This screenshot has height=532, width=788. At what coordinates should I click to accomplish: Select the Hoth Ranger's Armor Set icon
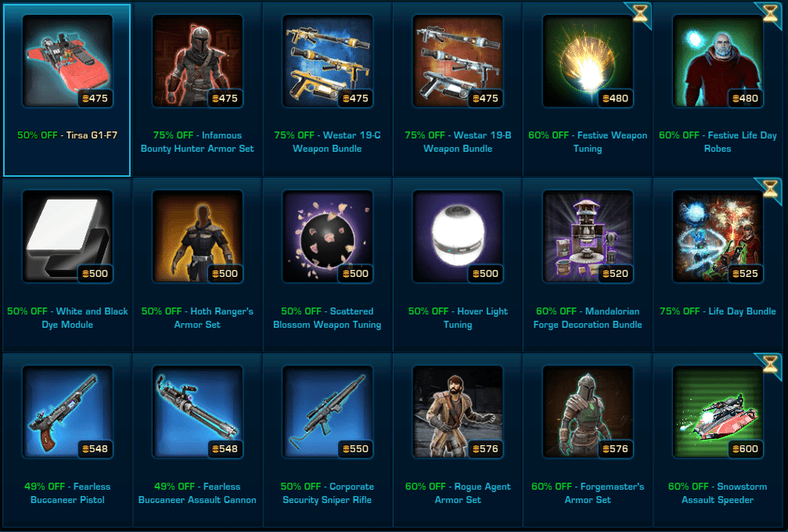click(197, 236)
